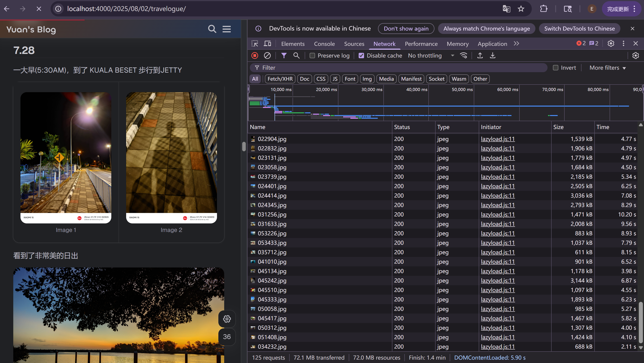Activate the inspect element picker
644x363 pixels.
255,44
